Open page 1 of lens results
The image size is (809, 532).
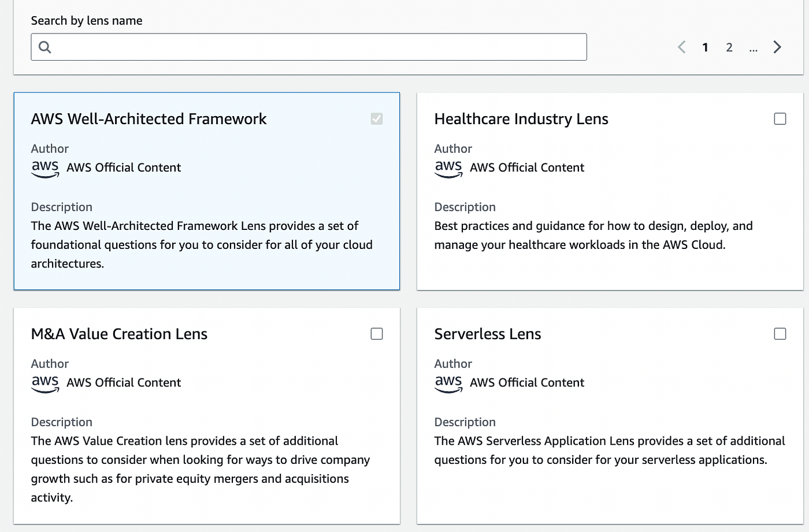tap(706, 47)
